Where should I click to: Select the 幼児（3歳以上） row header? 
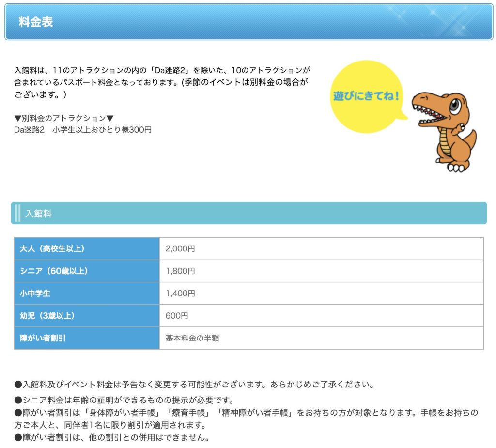[x=47, y=316]
